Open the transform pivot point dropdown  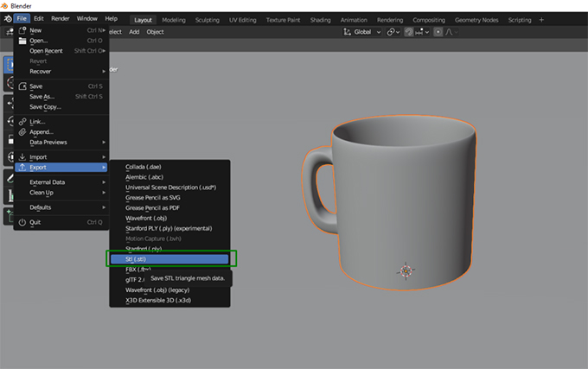(393, 32)
